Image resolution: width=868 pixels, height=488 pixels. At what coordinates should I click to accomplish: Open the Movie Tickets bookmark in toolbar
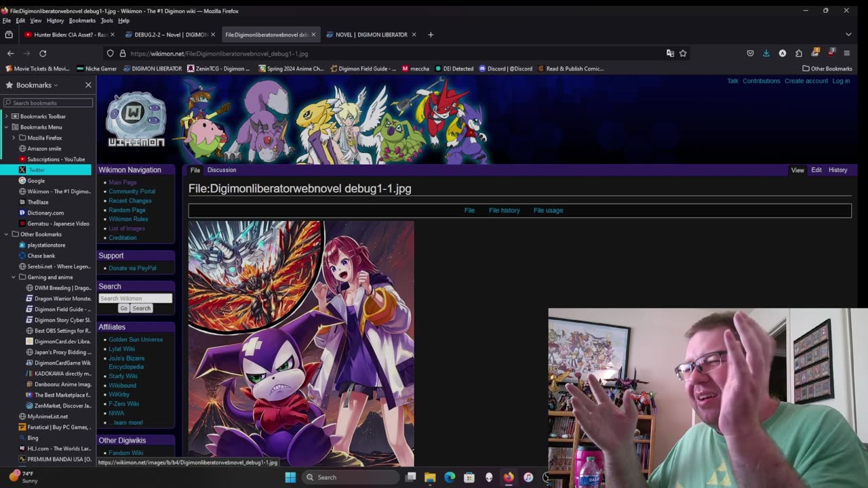37,68
